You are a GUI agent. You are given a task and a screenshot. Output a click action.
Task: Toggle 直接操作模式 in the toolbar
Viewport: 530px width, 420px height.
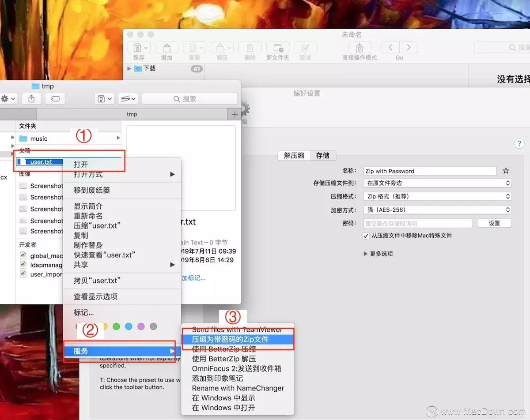(360, 48)
